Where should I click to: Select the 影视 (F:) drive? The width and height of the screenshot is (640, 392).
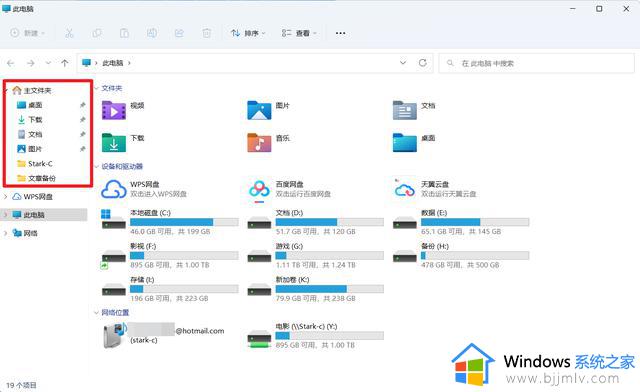[x=169, y=256]
